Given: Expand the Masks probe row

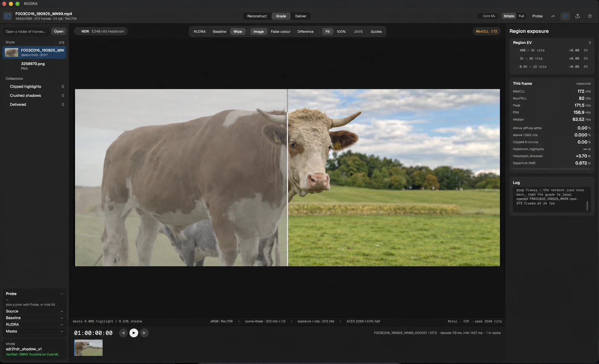Looking at the screenshot, I should (35, 331).
